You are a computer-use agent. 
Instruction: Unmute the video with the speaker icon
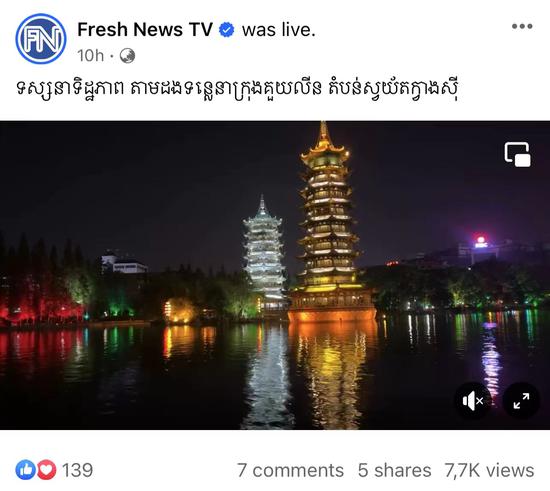click(472, 401)
